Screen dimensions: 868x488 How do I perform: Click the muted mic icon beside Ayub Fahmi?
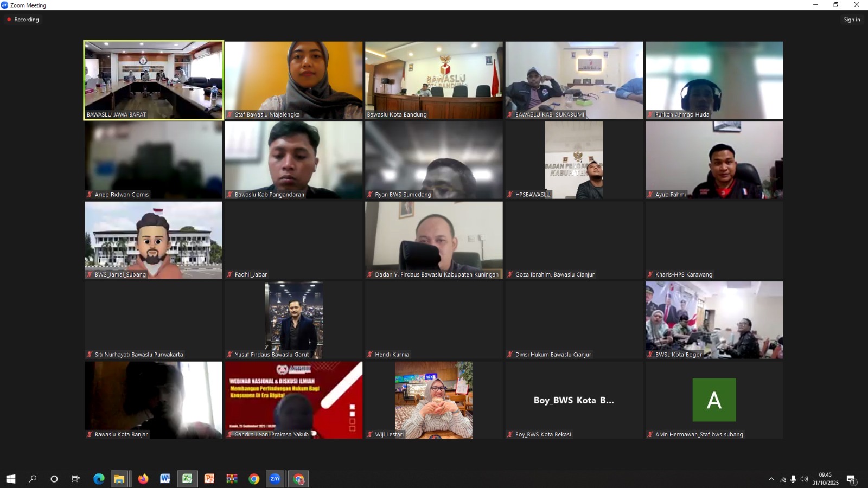point(650,195)
